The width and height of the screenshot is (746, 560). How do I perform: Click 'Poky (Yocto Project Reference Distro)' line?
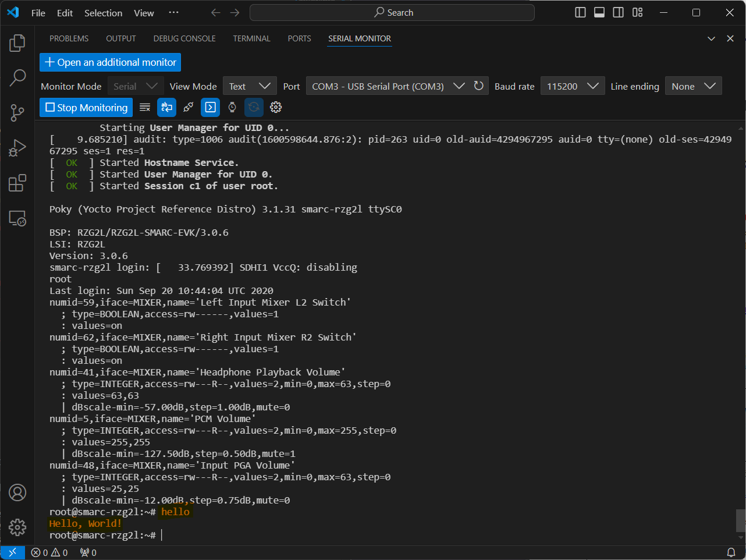click(226, 209)
